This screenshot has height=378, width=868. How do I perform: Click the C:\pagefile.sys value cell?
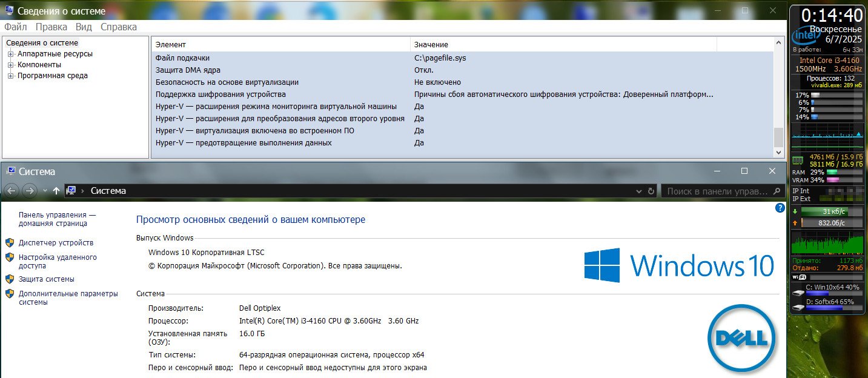[x=440, y=58]
